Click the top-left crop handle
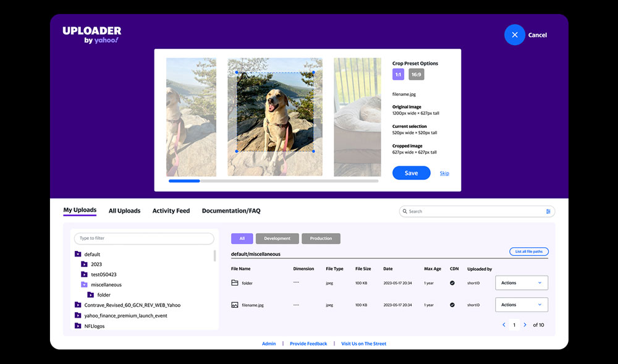The height and width of the screenshot is (364, 618). click(x=237, y=72)
